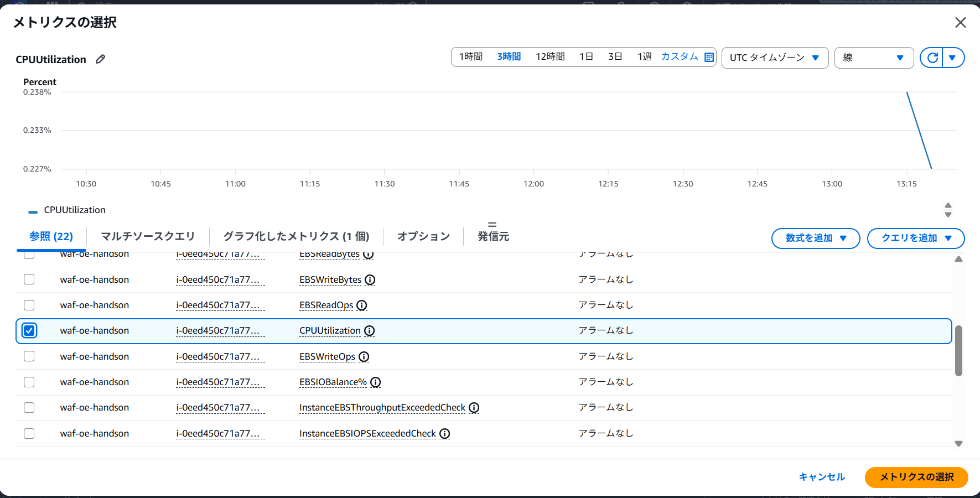This screenshot has height=498, width=980.
Task: Open the グラフ化したメトリクス (1 個) tab
Action: coord(296,236)
